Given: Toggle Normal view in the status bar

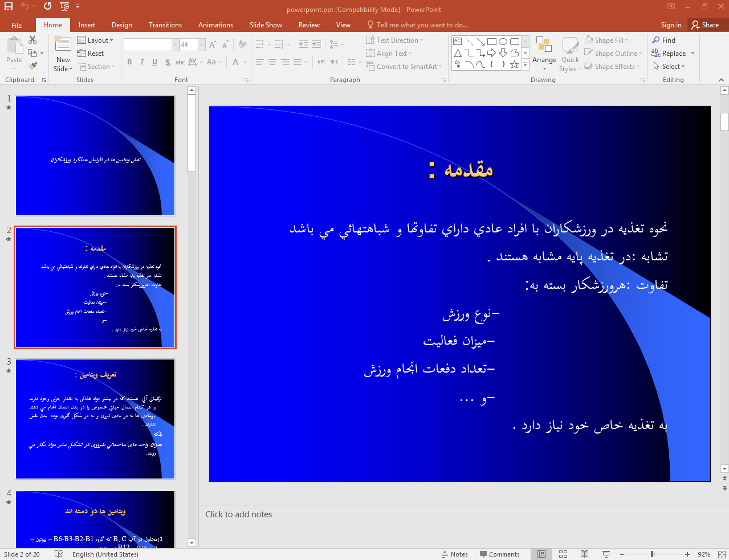Looking at the screenshot, I should tap(541, 554).
